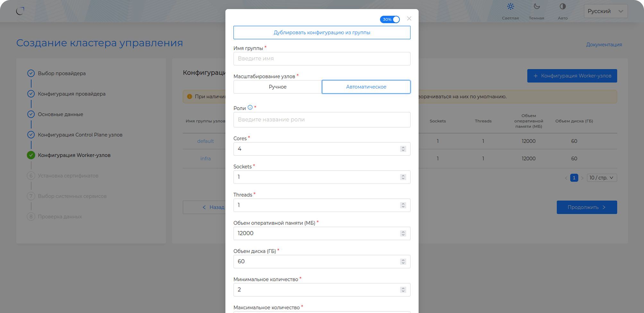Open the Роли role selection field

tap(322, 120)
